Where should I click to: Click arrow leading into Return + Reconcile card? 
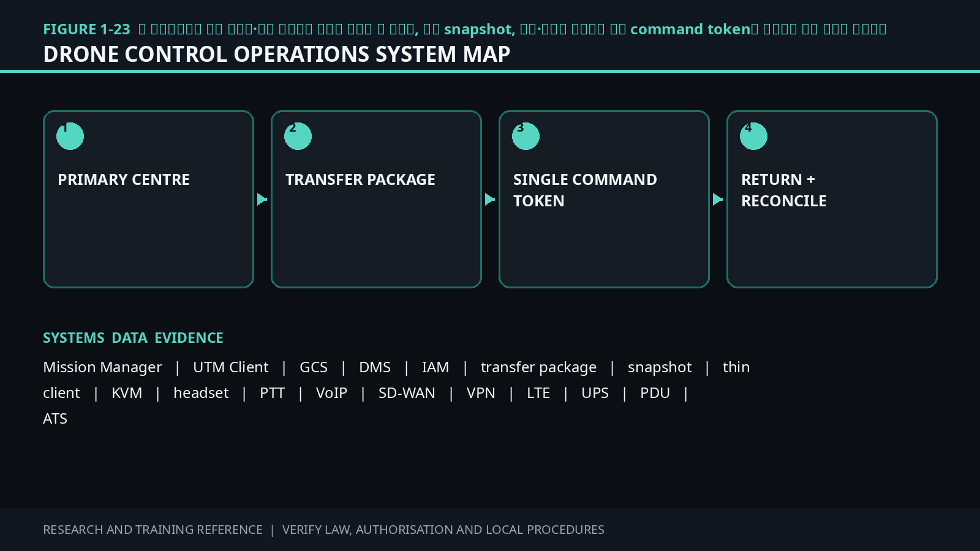(x=718, y=200)
